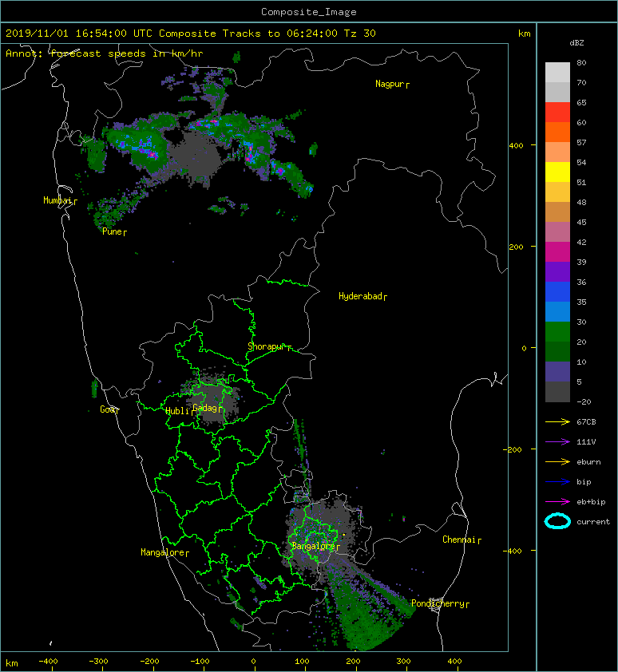Click the red 65 dBZ color swatch
Image resolution: width=618 pixels, height=672 pixels.
click(557, 112)
